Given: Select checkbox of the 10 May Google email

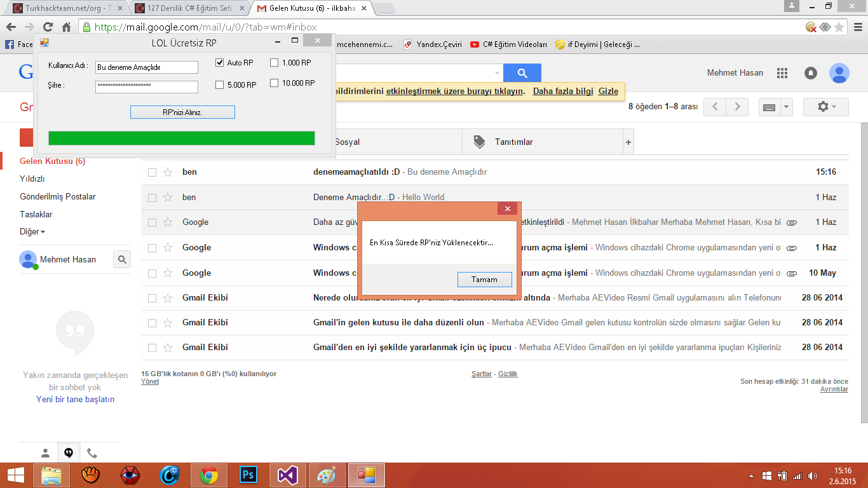Looking at the screenshot, I should [x=152, y=273].
